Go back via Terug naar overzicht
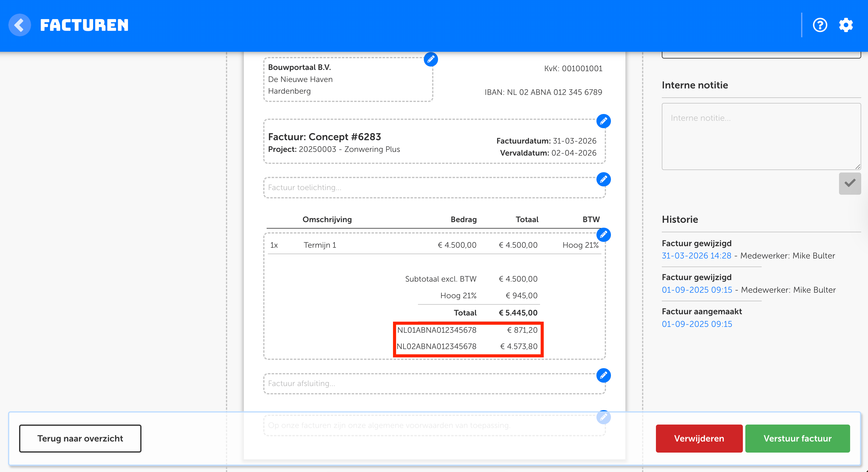 pyautogui.click(x=80, y=438)
